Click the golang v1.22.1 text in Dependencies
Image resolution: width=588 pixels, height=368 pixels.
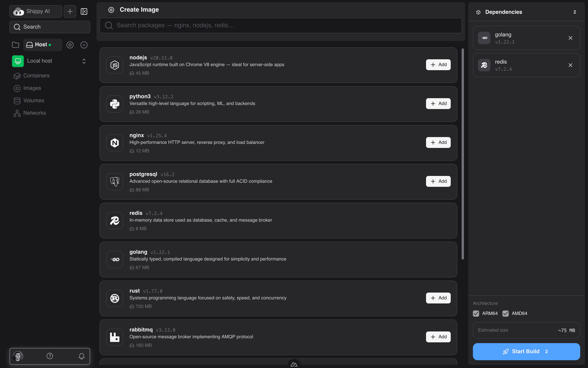505,42
